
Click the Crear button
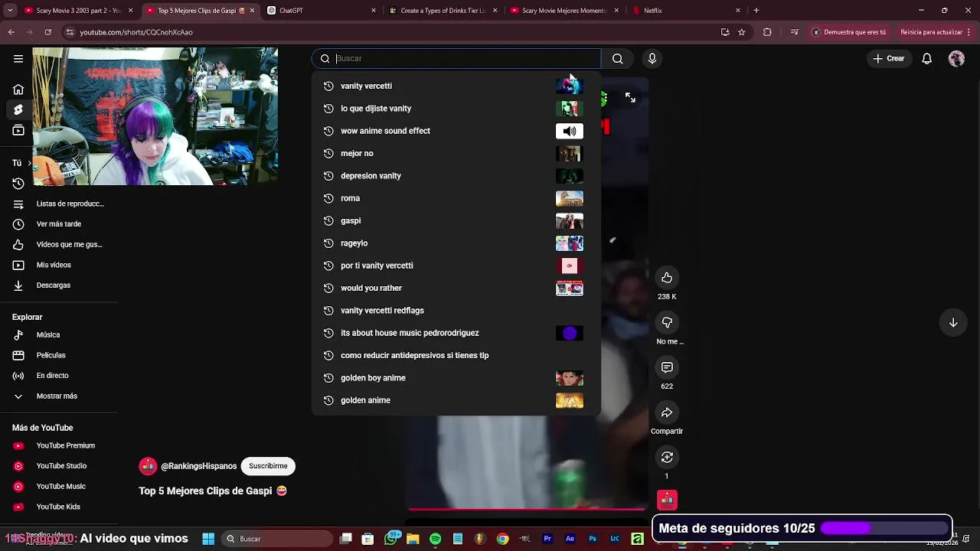point(888,58)
